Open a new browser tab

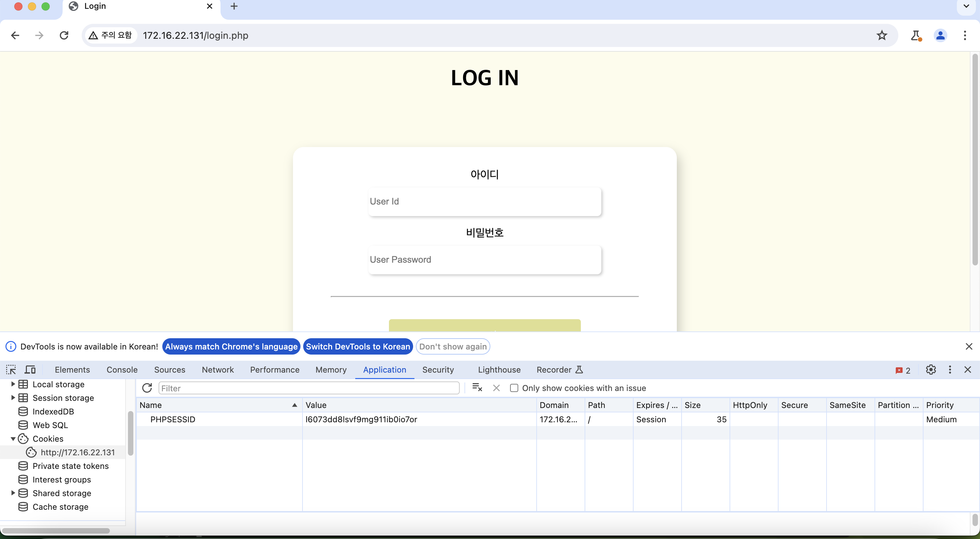234,6
